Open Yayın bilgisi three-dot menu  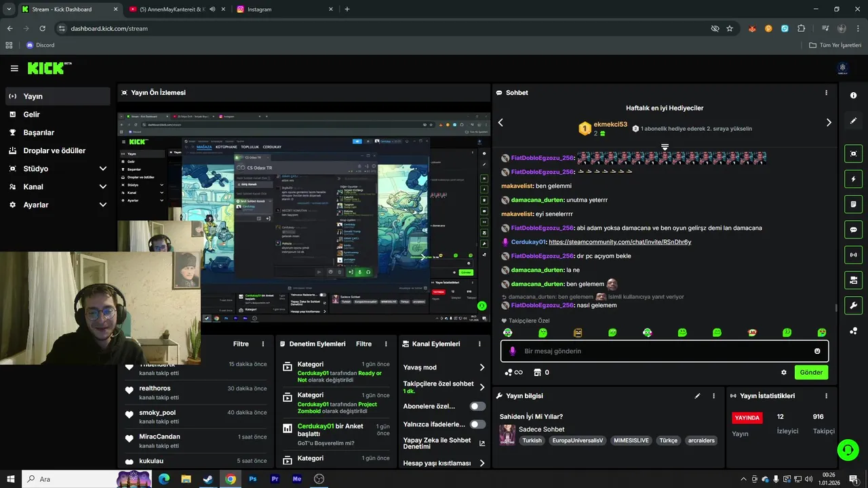(x=713, y=396)
